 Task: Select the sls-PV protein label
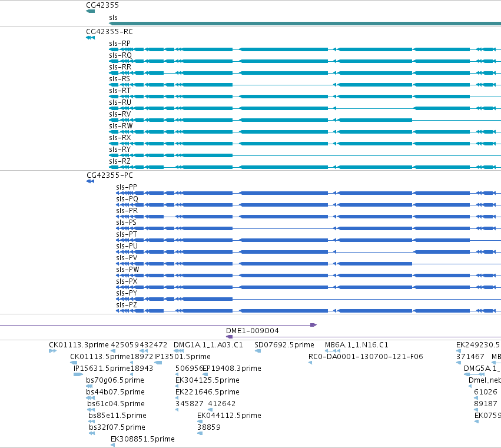click(127, 258)
